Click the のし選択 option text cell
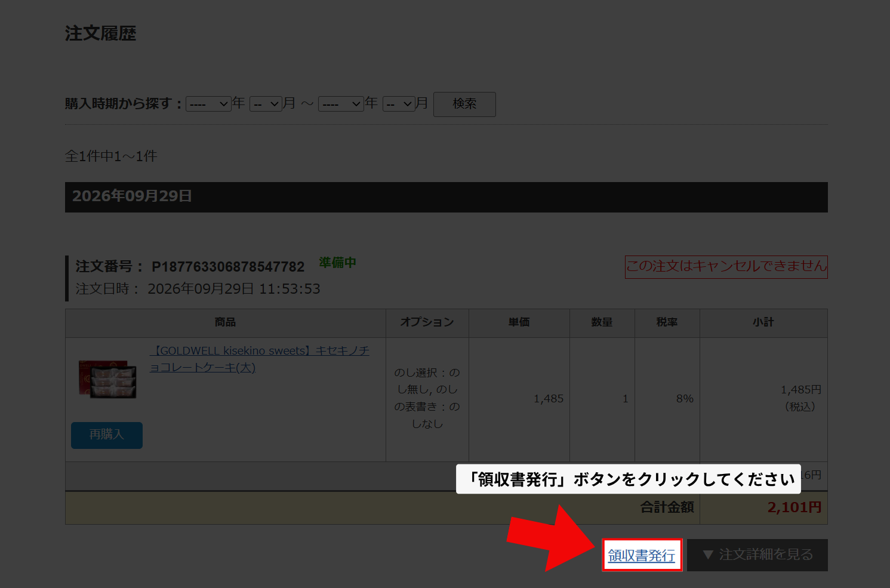Viewport: 890px width, 588px height. click(x=427, y=398)
